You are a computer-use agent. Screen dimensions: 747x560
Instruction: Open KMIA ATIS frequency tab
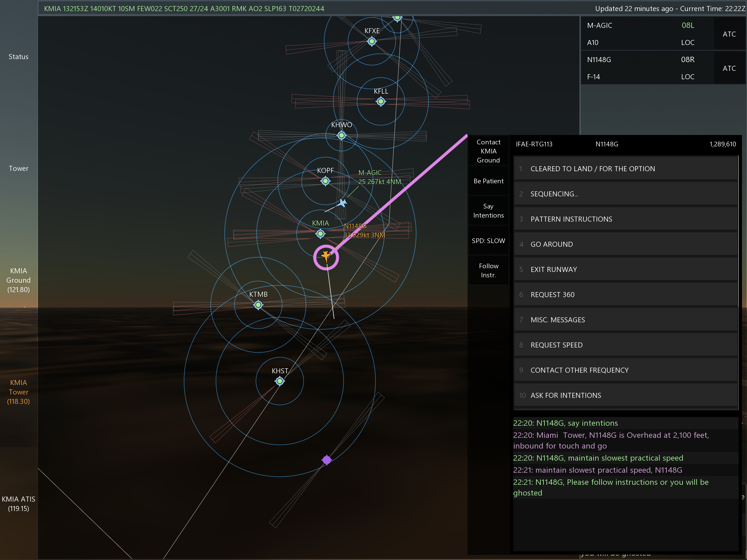tap(18, 504)
